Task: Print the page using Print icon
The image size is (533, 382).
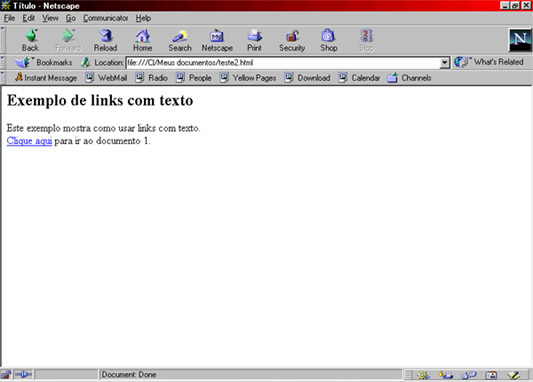Action: (254, 40)
